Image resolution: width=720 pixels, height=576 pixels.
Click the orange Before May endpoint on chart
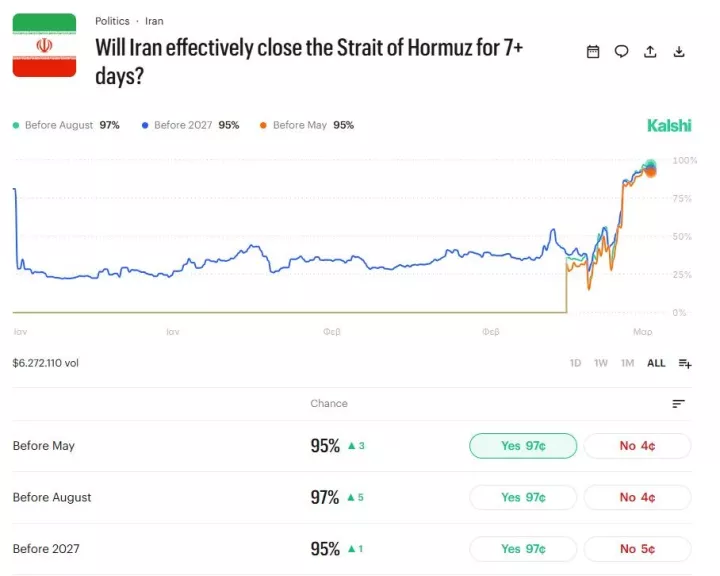[x=651, y=171]
